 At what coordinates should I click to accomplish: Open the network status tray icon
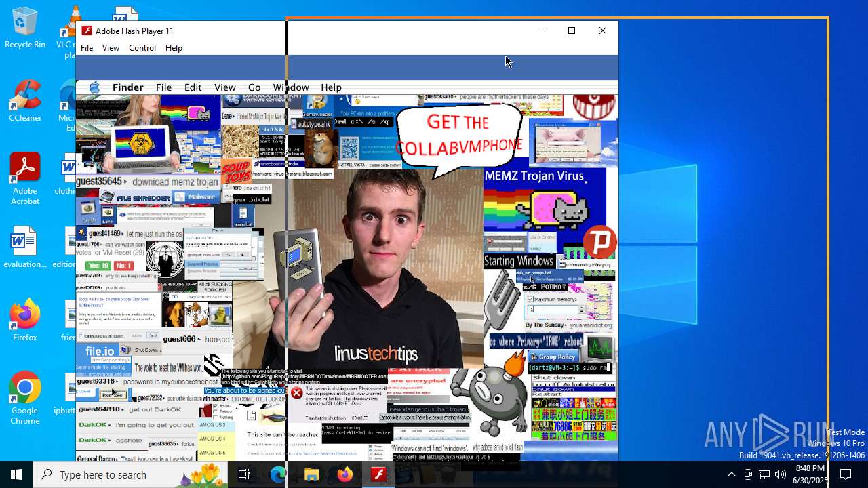coord(764,474)
